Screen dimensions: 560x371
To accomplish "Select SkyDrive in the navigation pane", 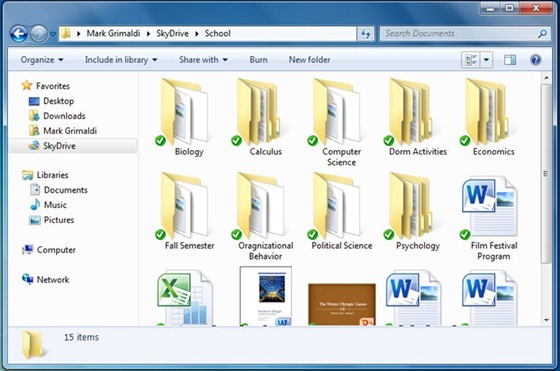I will (x=73, y=146).
